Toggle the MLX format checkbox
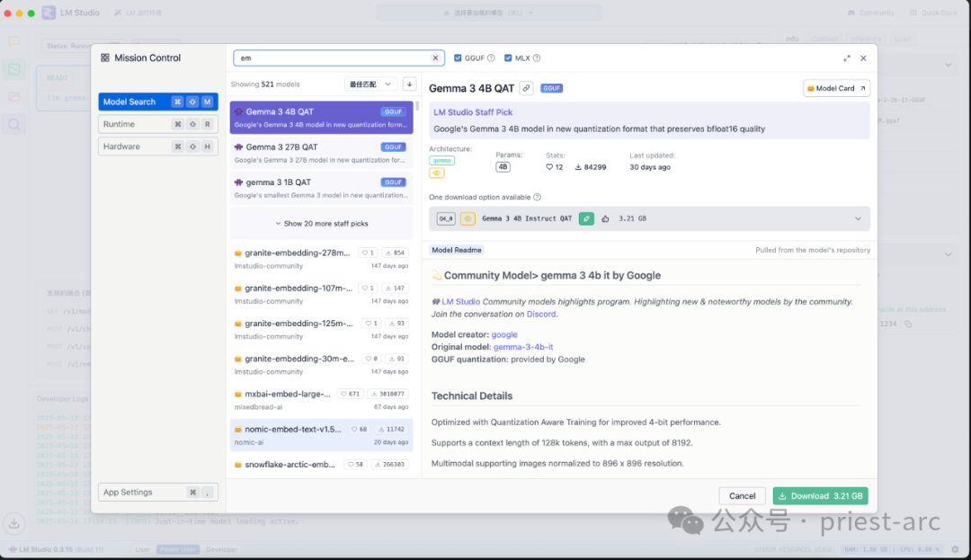 pos(508,58)
